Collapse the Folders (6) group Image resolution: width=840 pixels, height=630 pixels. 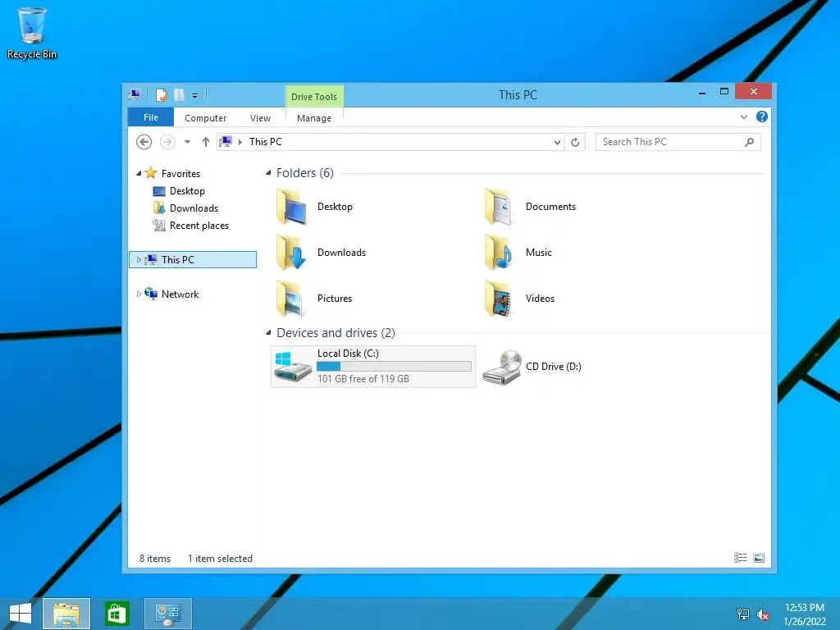pyautogui.click(x=268, y=172)
